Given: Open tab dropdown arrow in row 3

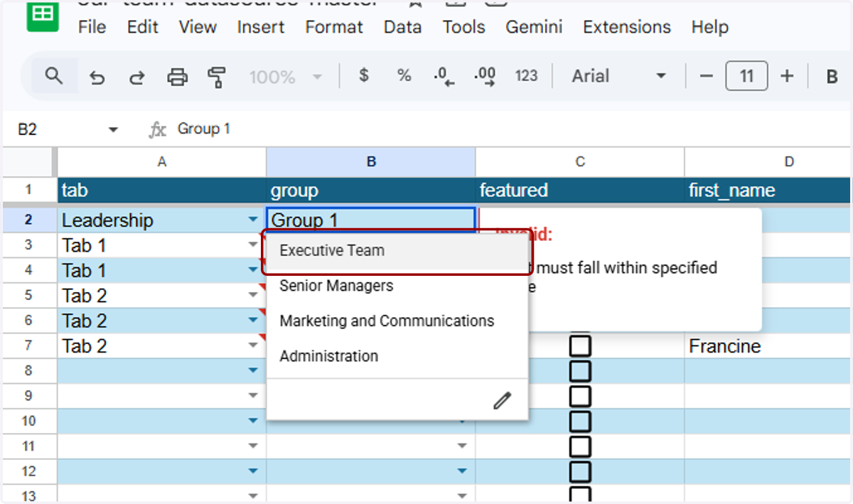Looking at the screenshot, I should (253, 245).
